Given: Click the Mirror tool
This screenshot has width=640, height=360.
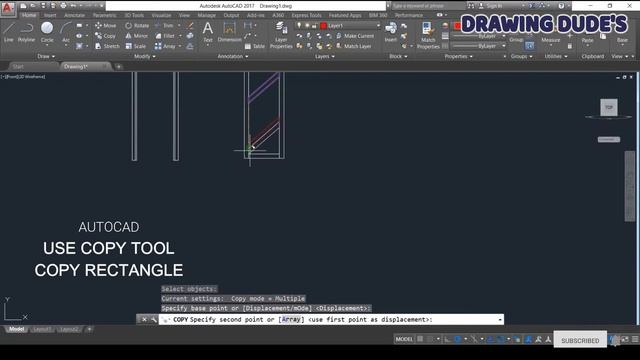Looking at the screenshot, I should [136, 36].
